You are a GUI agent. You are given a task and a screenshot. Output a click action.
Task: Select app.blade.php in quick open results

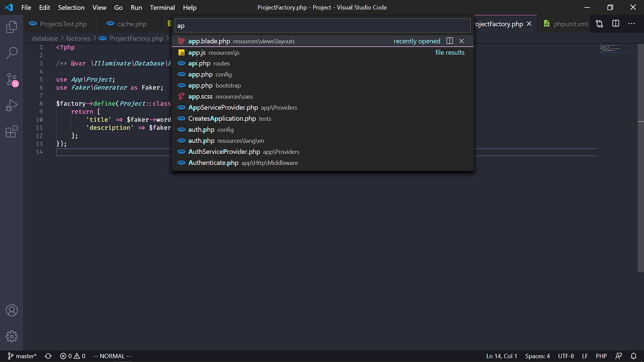tap(322, 41)
